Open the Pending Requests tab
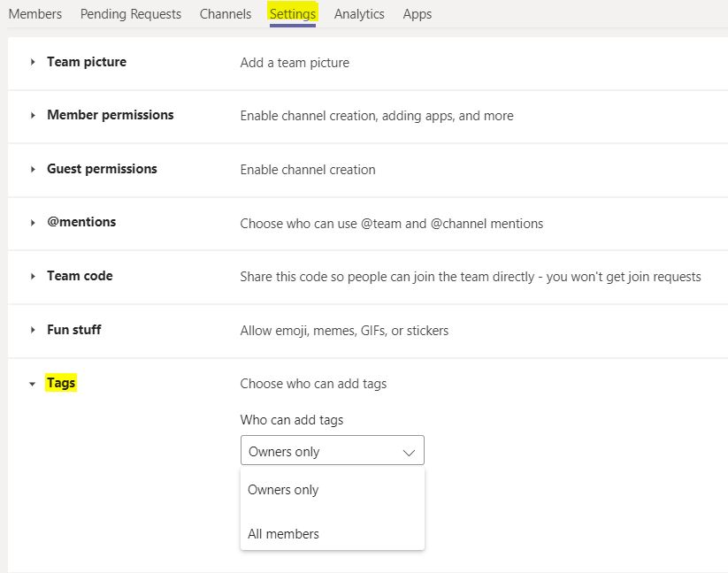728x573 pixels. 131,14
